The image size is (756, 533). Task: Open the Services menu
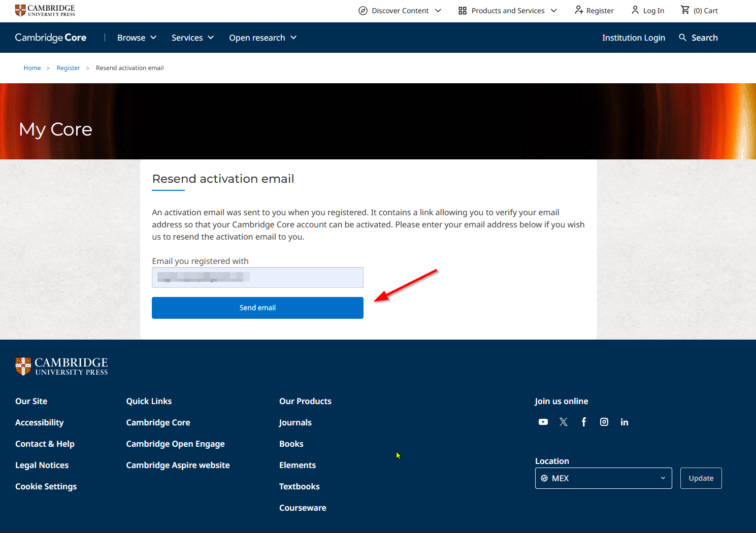coord(192,38)
